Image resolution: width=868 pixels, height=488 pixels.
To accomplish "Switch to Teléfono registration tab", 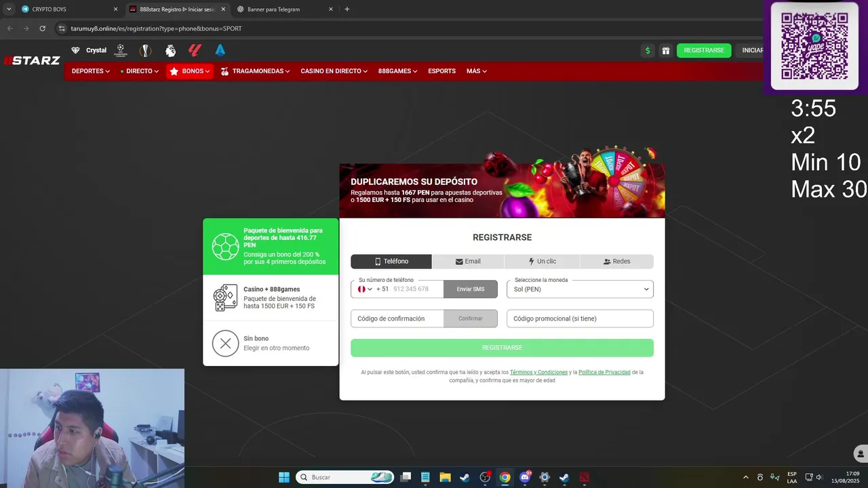I will [391, 262].
